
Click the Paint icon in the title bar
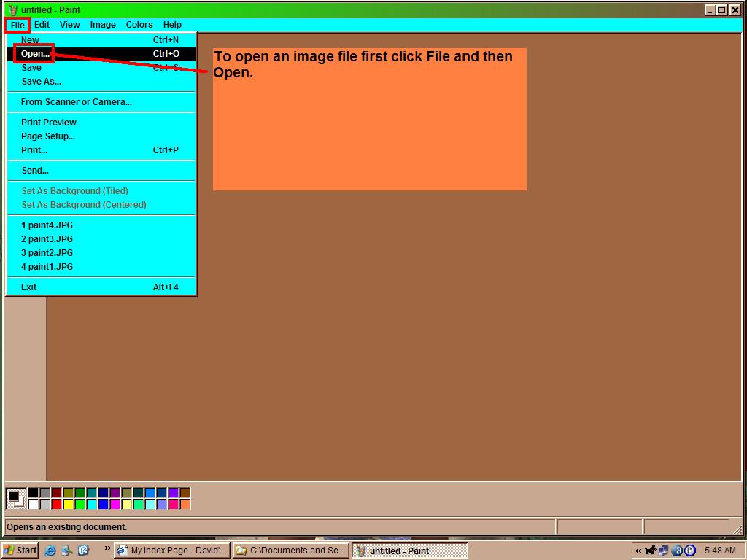(13, 9)
